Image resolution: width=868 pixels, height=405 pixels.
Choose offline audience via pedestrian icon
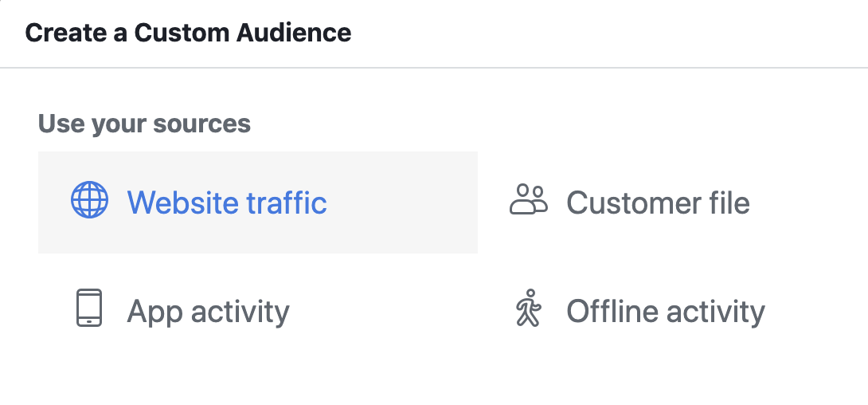[x=528, y=309]
